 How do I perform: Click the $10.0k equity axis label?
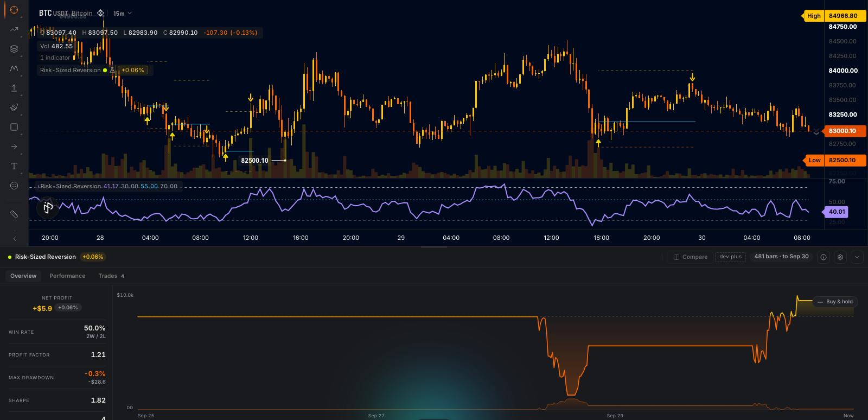click(x=125, y=295)
